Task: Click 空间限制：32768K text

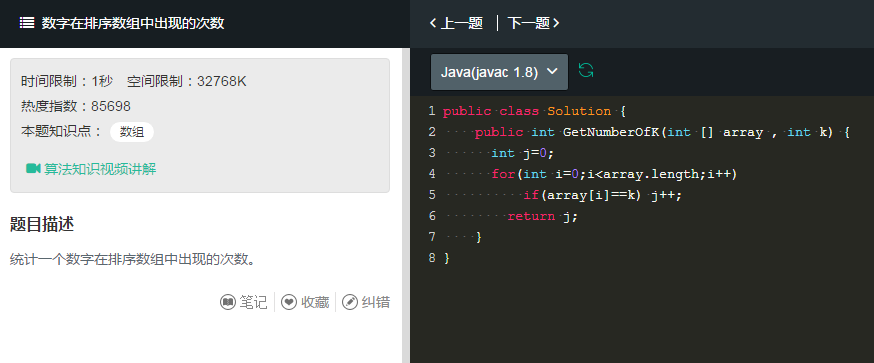Action: 187,81
